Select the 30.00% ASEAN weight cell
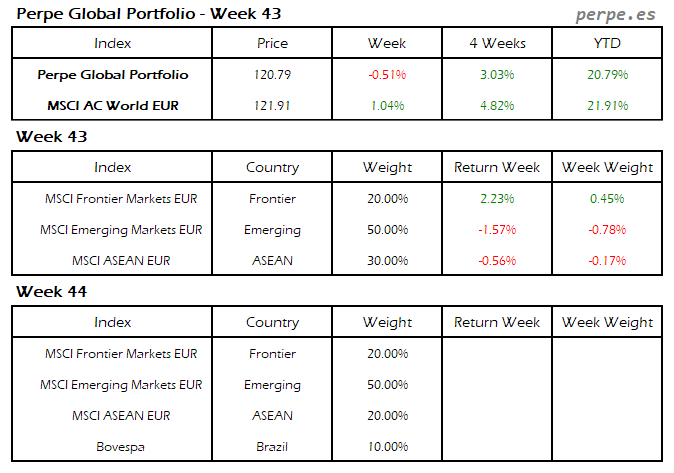 click(x=387, y=261)
